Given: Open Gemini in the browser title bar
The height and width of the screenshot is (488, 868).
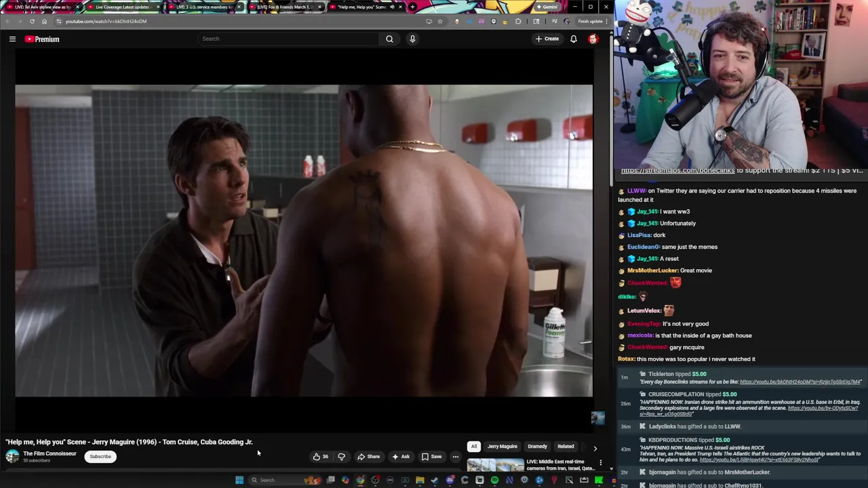Looking at the screenshot, I should click(x=547, y=7).
